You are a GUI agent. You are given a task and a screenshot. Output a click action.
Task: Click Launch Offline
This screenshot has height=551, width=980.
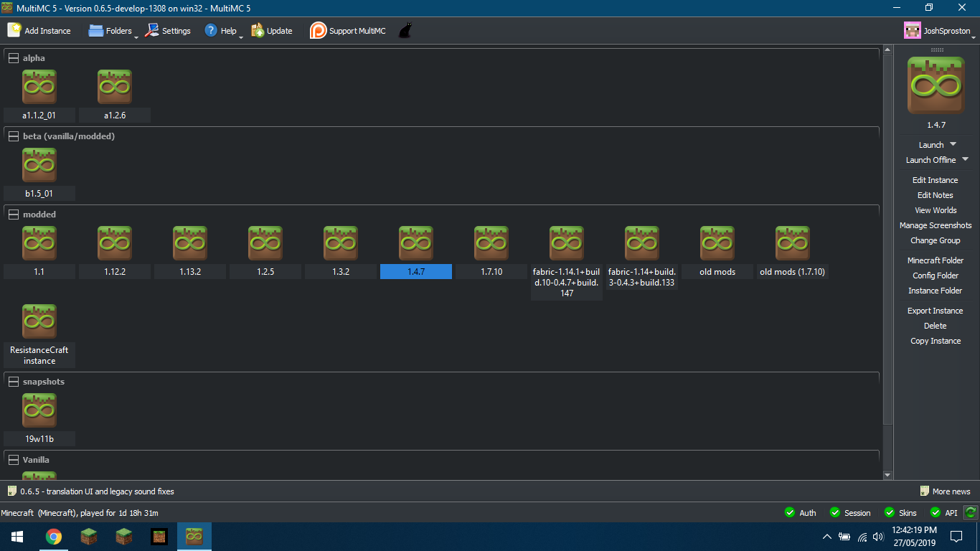(930, 160)
